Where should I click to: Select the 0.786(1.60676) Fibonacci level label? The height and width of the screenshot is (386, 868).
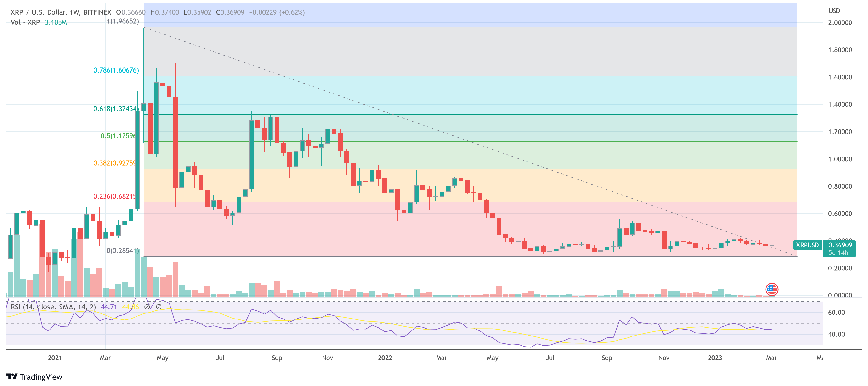[x=116, y=70]
